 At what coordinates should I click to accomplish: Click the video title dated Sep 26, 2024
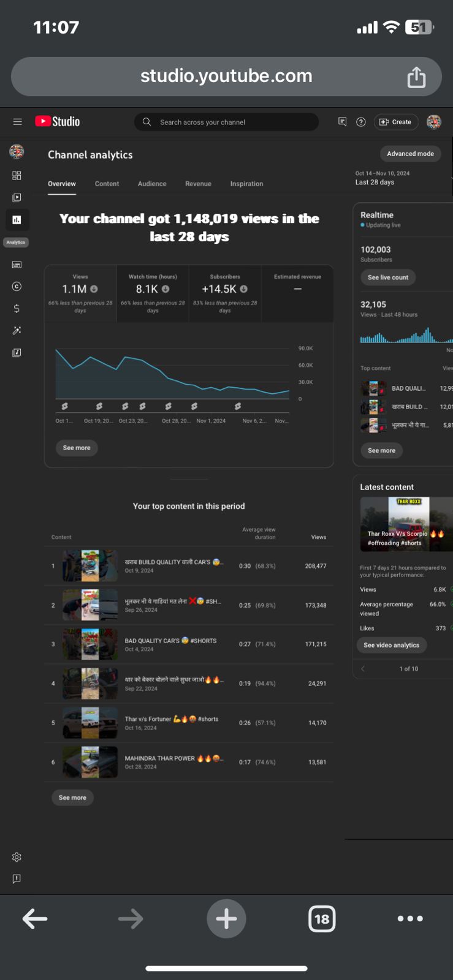click(x=172, y=601)
